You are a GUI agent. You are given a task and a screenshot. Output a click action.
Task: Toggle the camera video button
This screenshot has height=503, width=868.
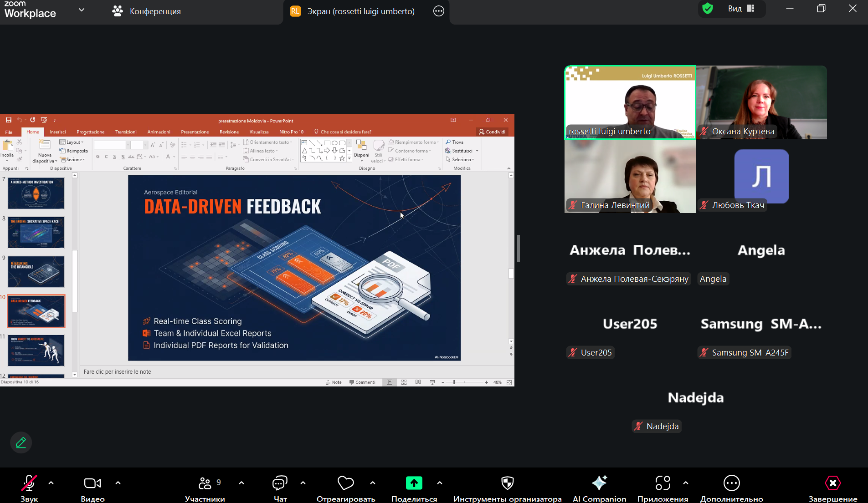click(x=92, y=483)
